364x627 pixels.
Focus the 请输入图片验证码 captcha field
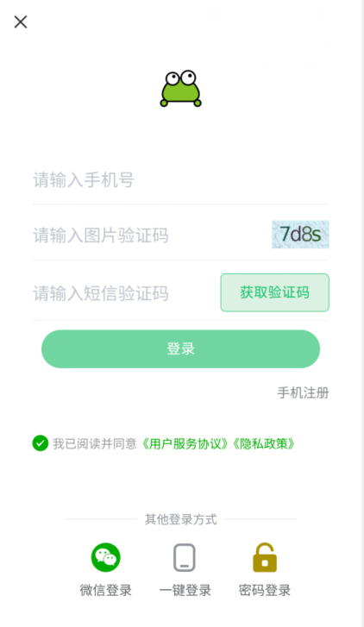click(151, 235)
